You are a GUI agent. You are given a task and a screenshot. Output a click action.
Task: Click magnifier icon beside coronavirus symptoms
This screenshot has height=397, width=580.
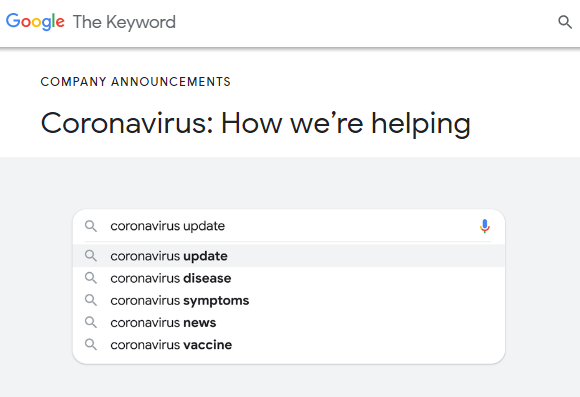pos(91,300)
